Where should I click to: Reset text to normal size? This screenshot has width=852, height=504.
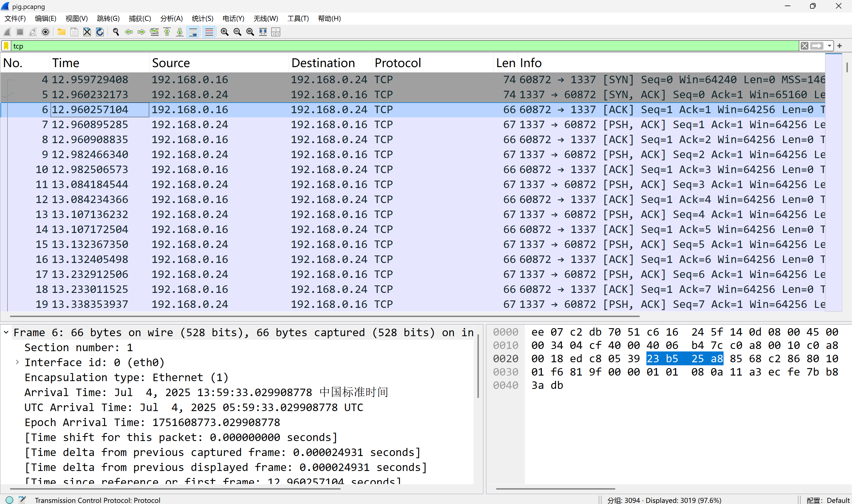[x=250, y=32]
